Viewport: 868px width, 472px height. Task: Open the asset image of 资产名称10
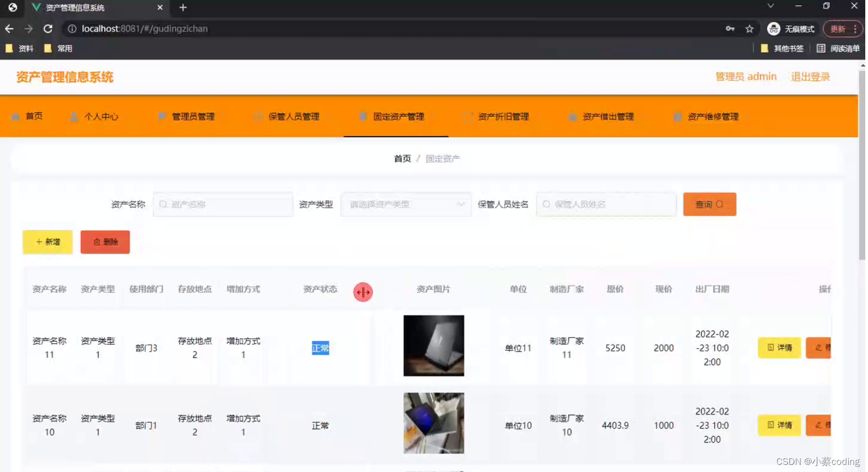point(434,423)
